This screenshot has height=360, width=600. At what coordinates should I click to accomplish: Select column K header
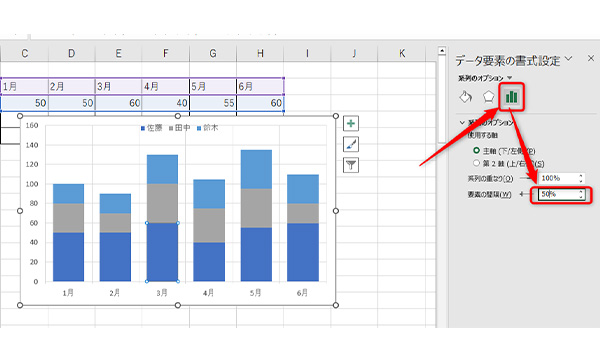(x=402, y=54)
